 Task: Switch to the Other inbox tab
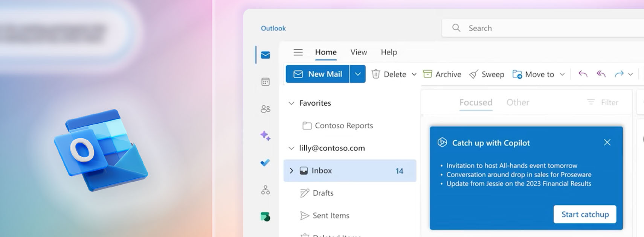(x=518, y=102)
